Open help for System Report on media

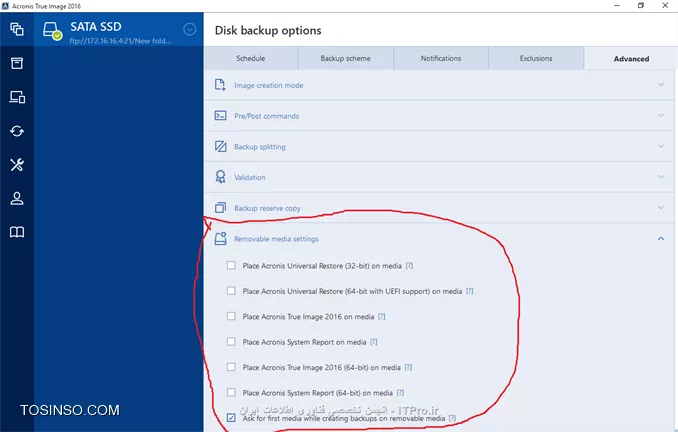374,342
